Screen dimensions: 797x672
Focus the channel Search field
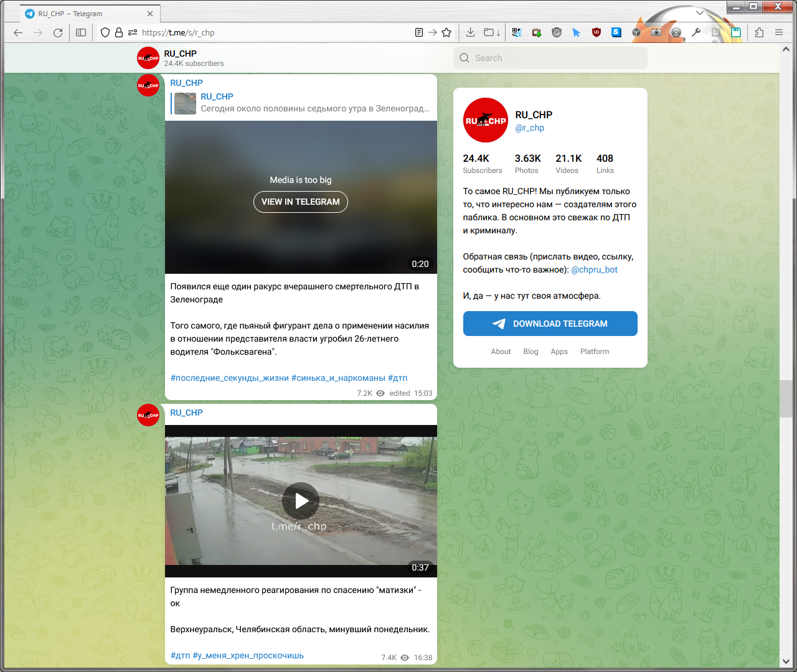(550, 58)
